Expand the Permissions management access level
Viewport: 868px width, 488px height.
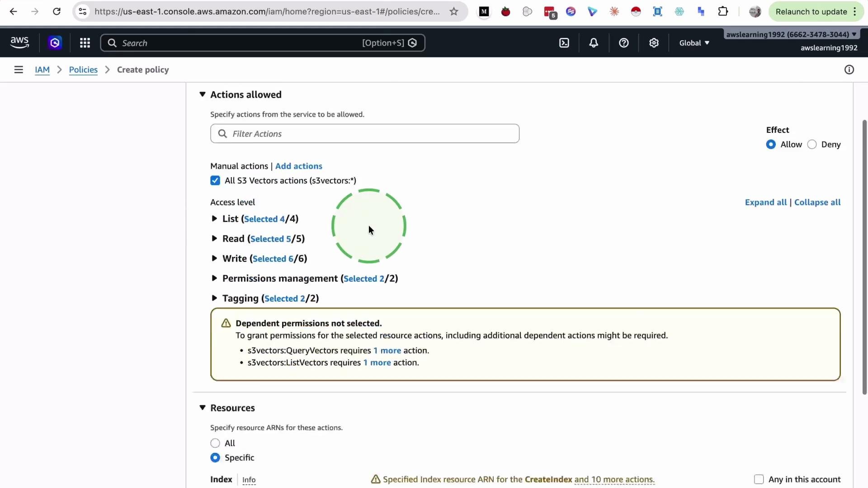coord(214,278)
